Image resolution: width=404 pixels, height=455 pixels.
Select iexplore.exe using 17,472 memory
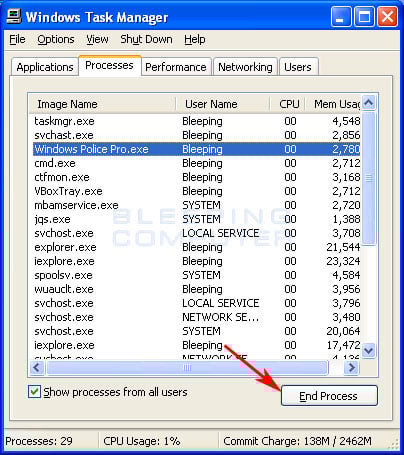coord(197,345)
